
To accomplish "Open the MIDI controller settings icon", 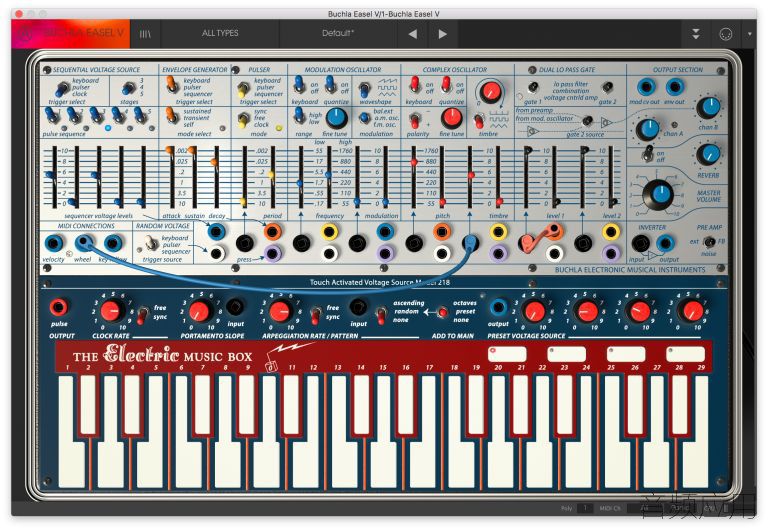I will (725, 34).
